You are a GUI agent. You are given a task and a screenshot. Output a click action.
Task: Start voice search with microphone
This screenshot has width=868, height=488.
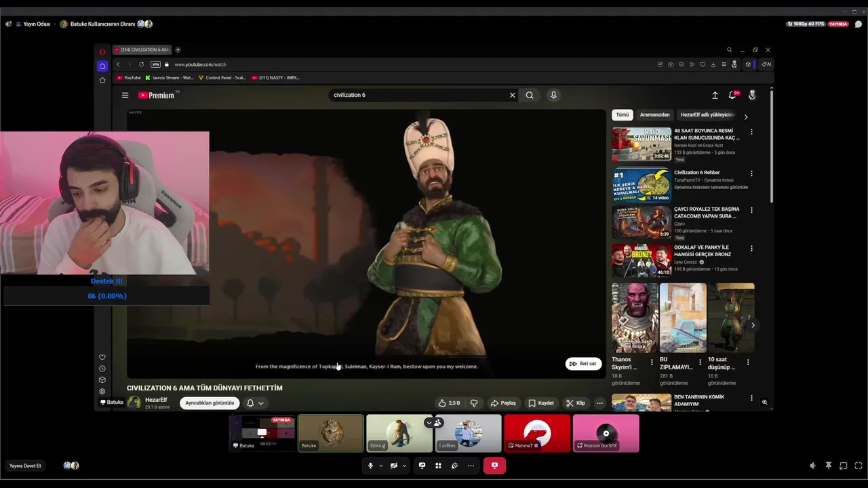click(x=553, y=95)
